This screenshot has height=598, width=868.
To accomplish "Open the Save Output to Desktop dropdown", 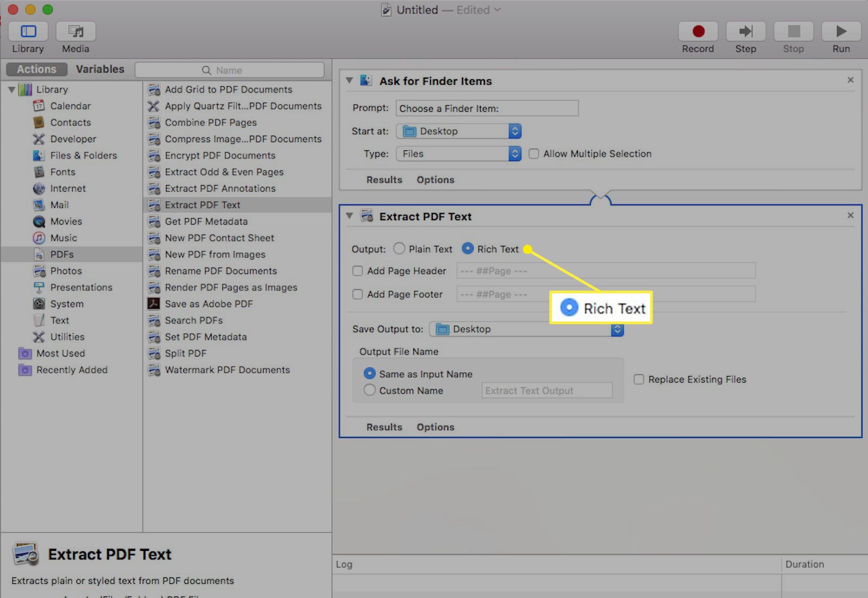I will [x=527, y=329].
